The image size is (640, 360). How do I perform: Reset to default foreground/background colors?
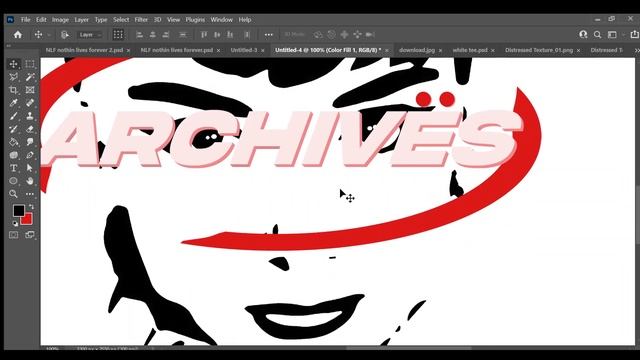[15, 224]
